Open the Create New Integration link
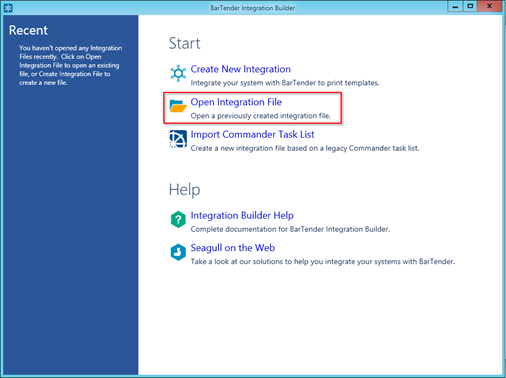Image resolution: width=506 pixels, height=378 pixels. (x=241, y=69)
